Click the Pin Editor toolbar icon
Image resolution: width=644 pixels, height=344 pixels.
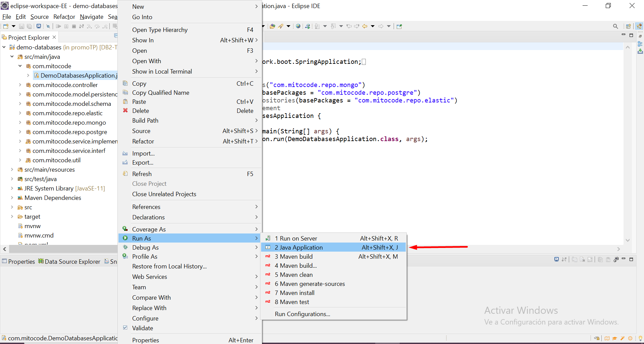tap(399, 26)
